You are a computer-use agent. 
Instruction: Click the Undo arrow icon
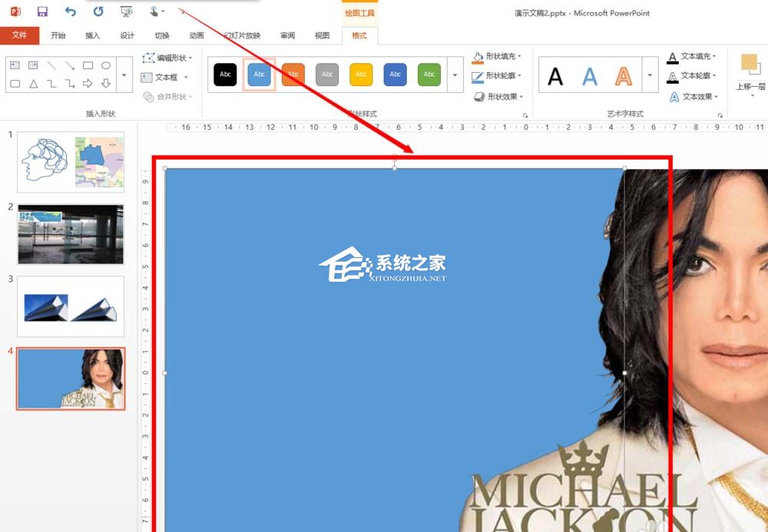coord(71,11)
